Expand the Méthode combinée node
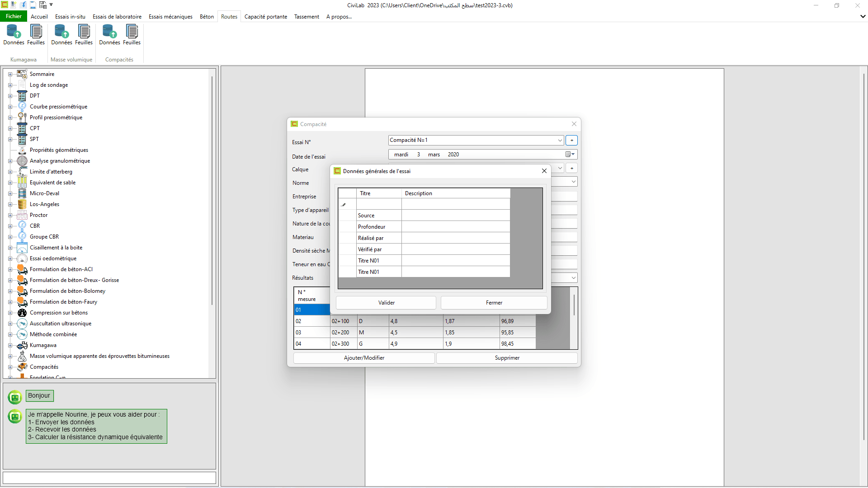Screen dimensions: 868x488 (x=10, y=334)
